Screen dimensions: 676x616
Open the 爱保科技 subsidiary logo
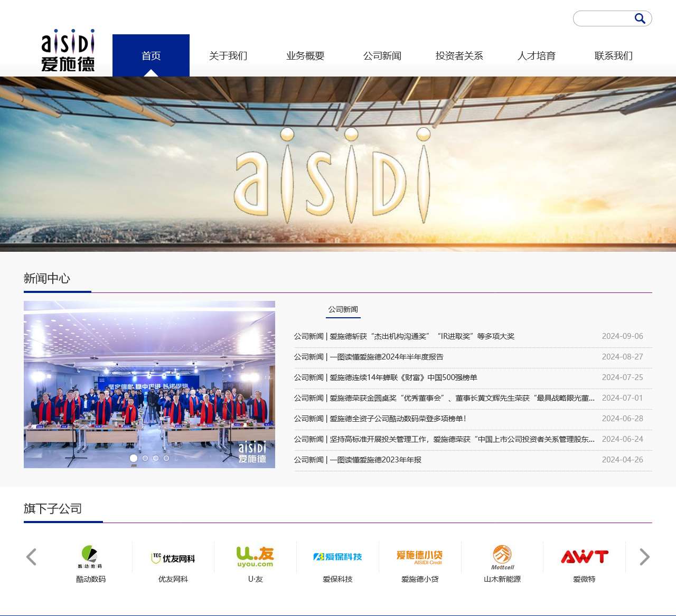point(337,557)
